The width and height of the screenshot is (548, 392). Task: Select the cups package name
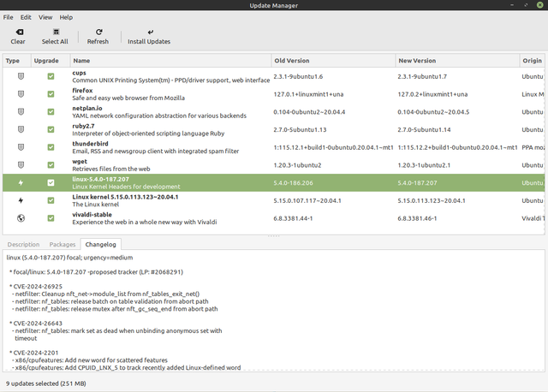pyautogui.click(x=79, y=73)
